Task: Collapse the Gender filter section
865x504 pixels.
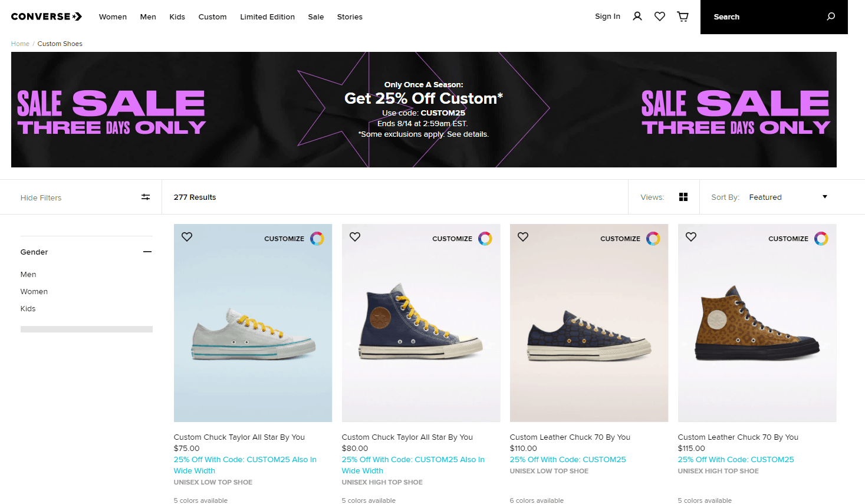Action: tap(147, 252)
